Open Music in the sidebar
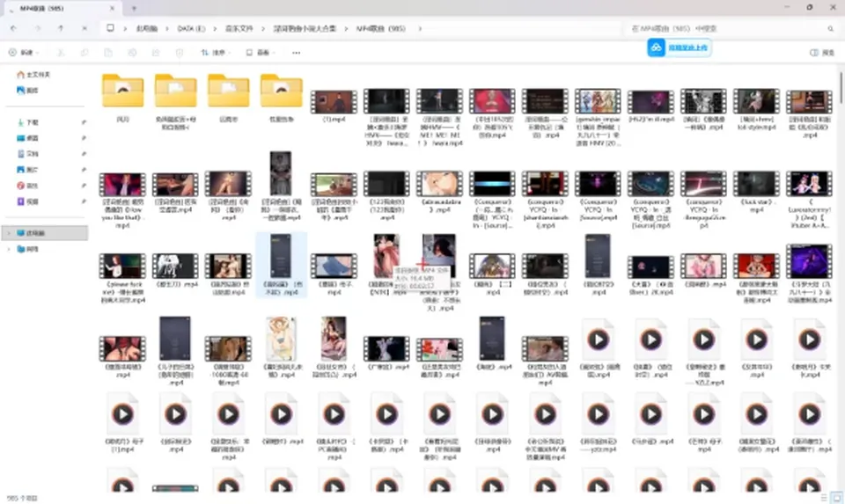This screenshot has width=845, height=504. (28, 186)
